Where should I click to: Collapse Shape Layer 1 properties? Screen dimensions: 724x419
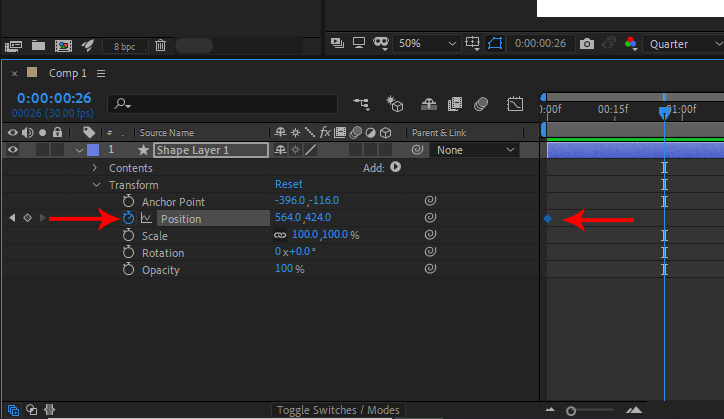(79, 150)
